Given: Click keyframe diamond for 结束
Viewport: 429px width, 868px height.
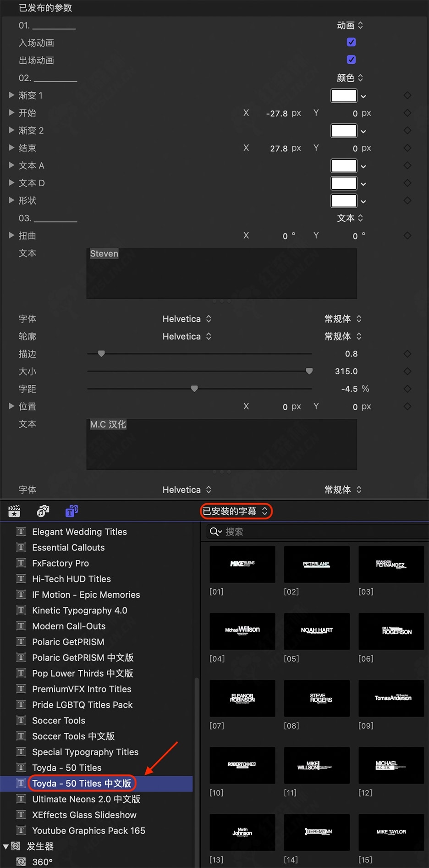Looking at the screenshot, I should click(407, 148).
